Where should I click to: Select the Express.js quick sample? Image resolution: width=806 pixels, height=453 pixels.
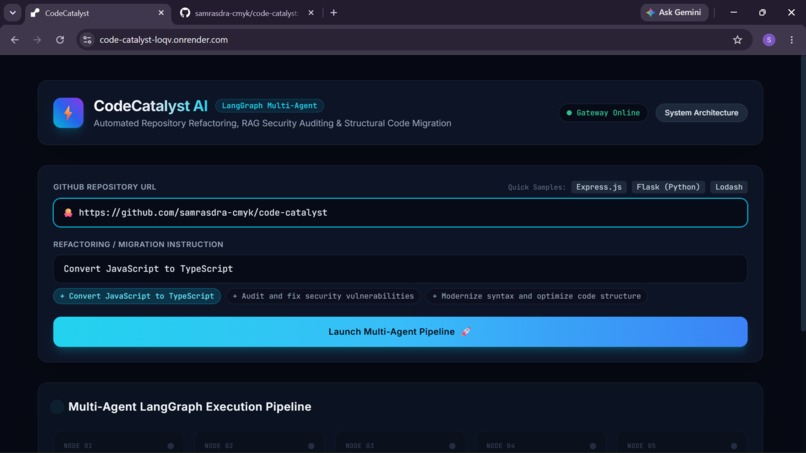[x=599, y=187]
